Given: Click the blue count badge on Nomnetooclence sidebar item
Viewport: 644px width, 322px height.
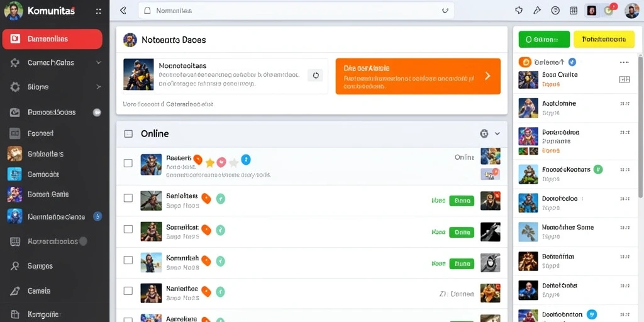Looking at the screenshot, I should pyautogui.click(x=97, y=216).
